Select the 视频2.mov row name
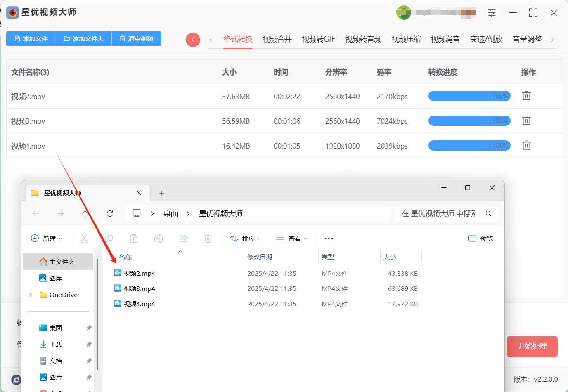Screen dimensions: 568x392 tap(28, 97)
